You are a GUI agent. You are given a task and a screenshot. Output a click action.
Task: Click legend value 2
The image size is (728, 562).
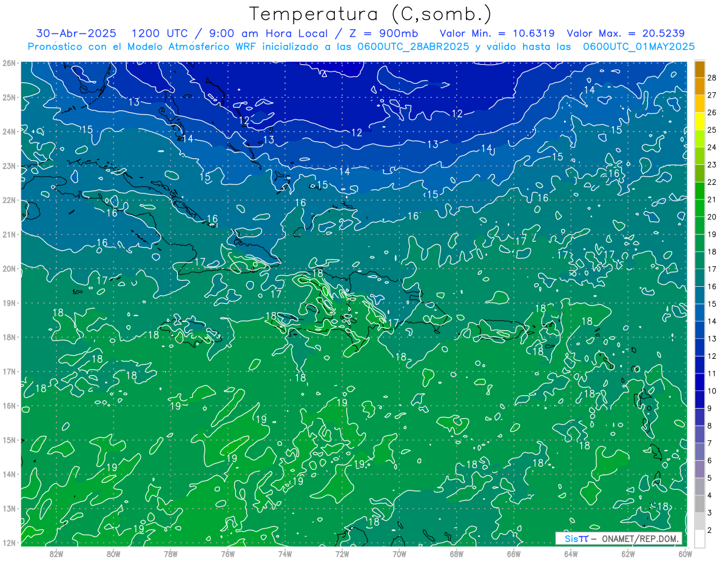pyautogui.click(x=710, y=530)
